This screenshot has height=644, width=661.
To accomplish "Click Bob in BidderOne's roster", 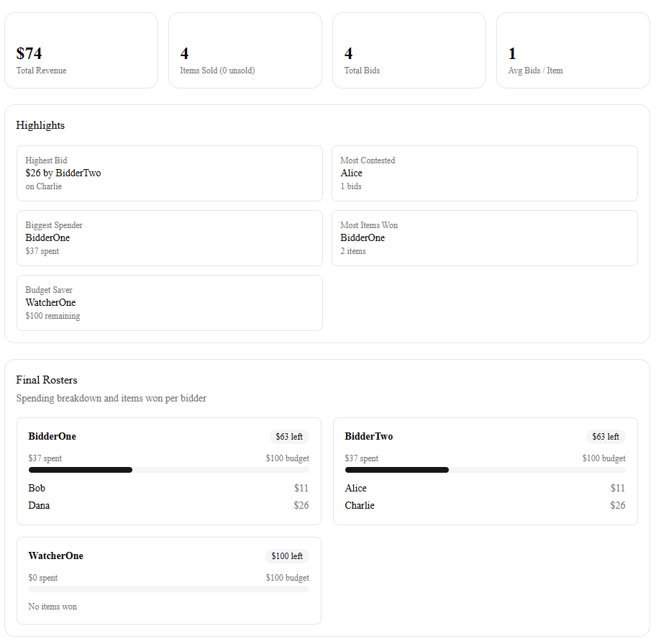I will click(37, 488).
